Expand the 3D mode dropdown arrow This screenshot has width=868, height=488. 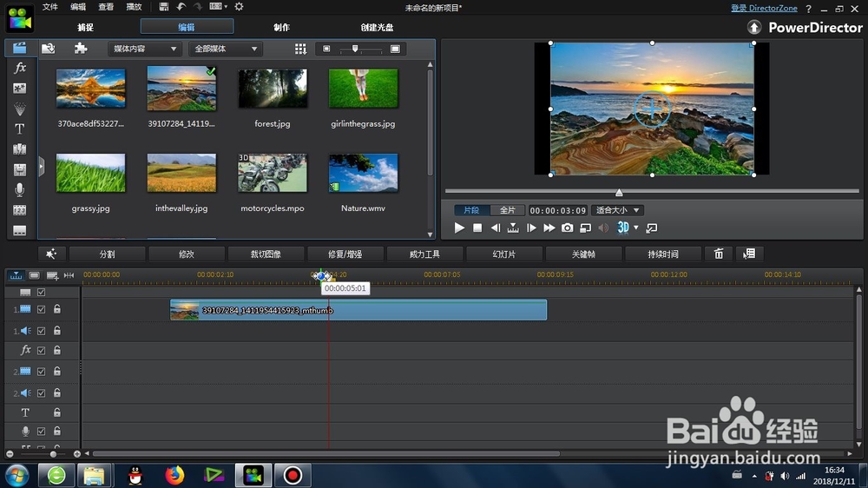636,228
